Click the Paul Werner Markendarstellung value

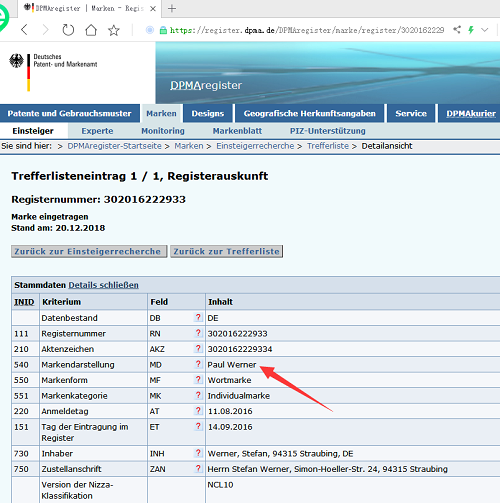(232, 365)
